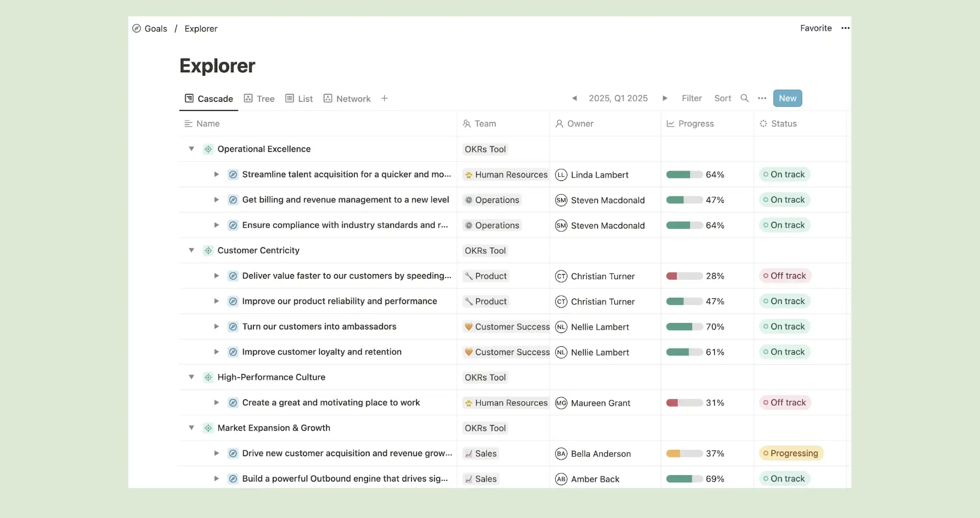Expand Build a powerful Outbound engine row
The height and width of the screenshot is (518, 980).
(x=216, y=479)
